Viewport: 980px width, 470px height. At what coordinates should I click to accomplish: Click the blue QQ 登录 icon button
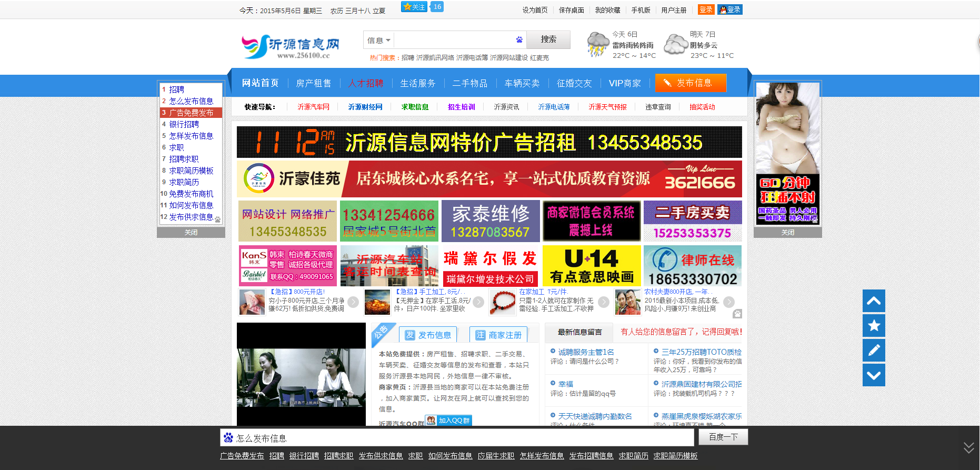(730, 9)
